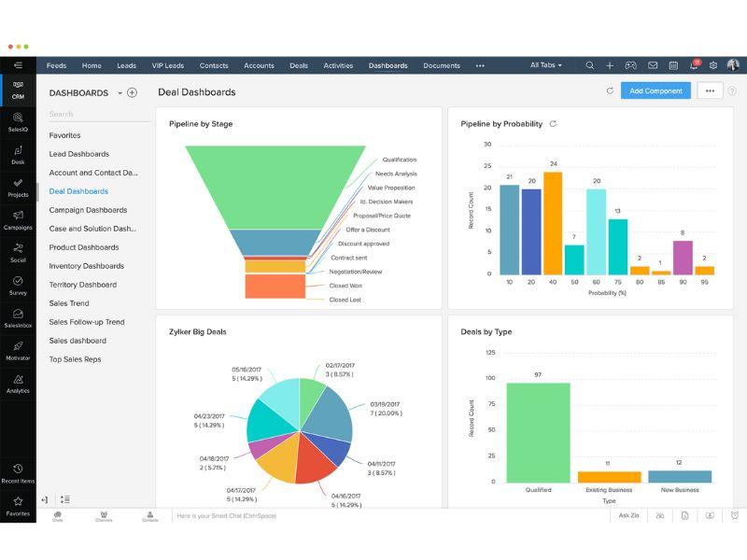Viewport: 747px width, 560px height.
Task: Add a new dashboard with plus circle
Action: (133, 92)
